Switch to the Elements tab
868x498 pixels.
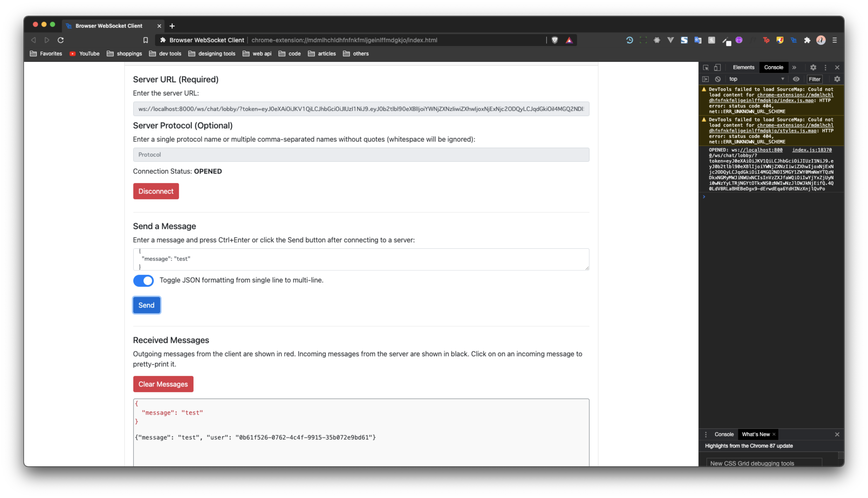pos(743,67)
